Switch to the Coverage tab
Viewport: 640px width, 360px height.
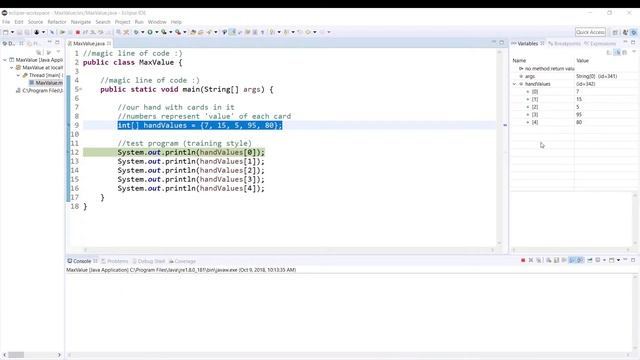(x=182, y=261)
